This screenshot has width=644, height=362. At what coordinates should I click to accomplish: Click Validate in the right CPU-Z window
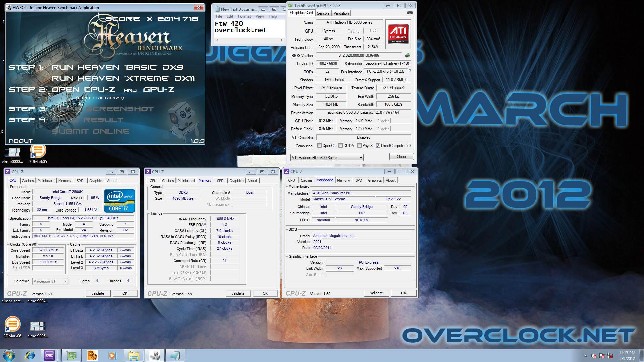coord(376,293)
